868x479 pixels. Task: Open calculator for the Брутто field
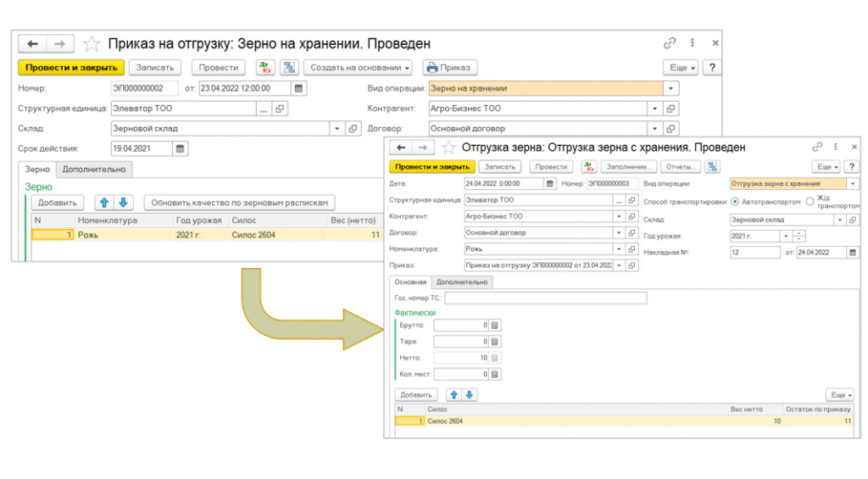click(496, 325)
